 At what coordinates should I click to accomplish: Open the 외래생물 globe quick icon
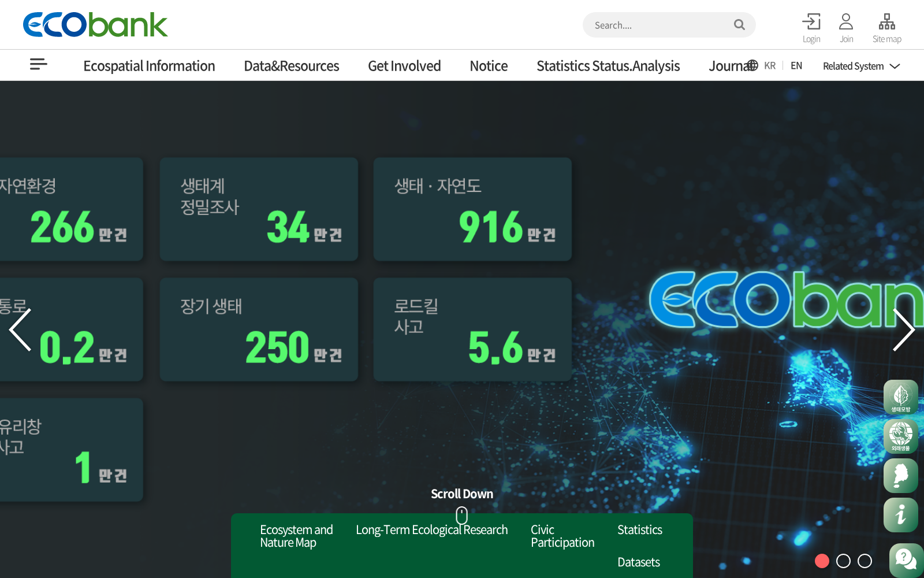pyautogui.click(x=901, y=436)
